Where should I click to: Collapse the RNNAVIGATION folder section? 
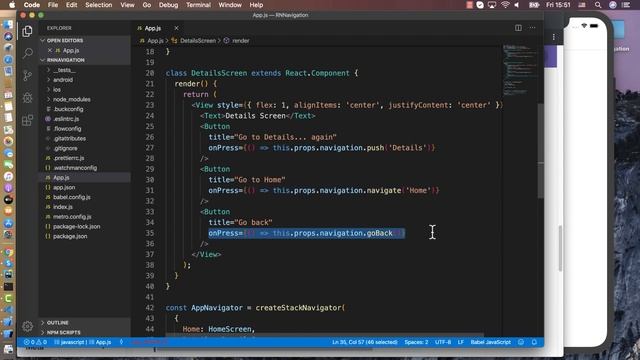pyautogui.click(x=65, y=60)
